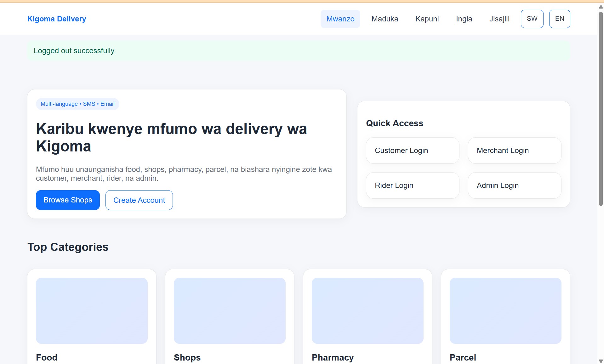Open the Pharmacy category card
The width and height of the screenshot is (604, 364).
367,311
